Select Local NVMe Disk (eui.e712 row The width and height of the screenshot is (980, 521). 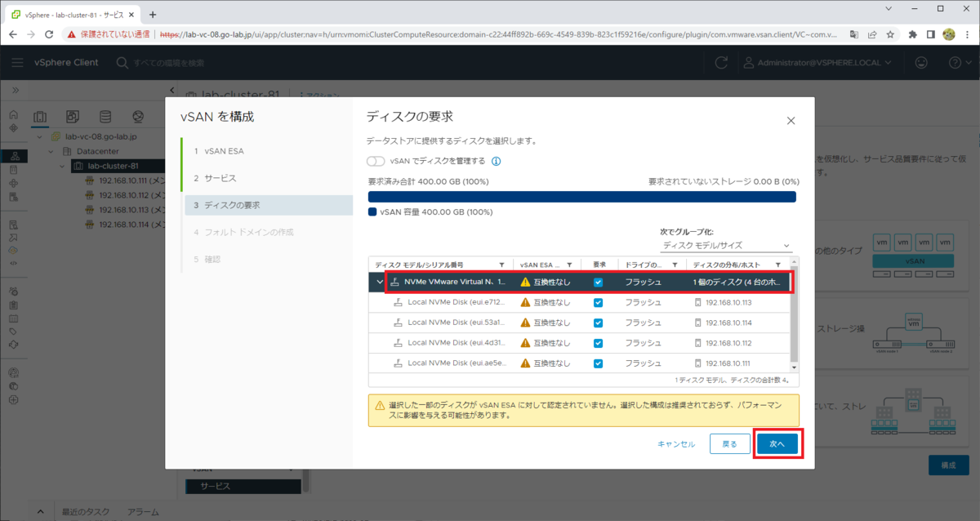tap(581, 302)
